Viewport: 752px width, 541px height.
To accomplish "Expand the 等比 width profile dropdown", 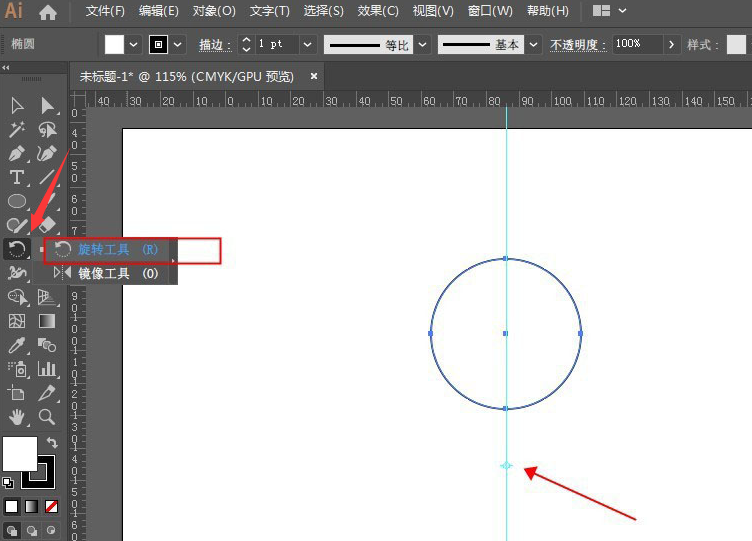I will 423,45.
